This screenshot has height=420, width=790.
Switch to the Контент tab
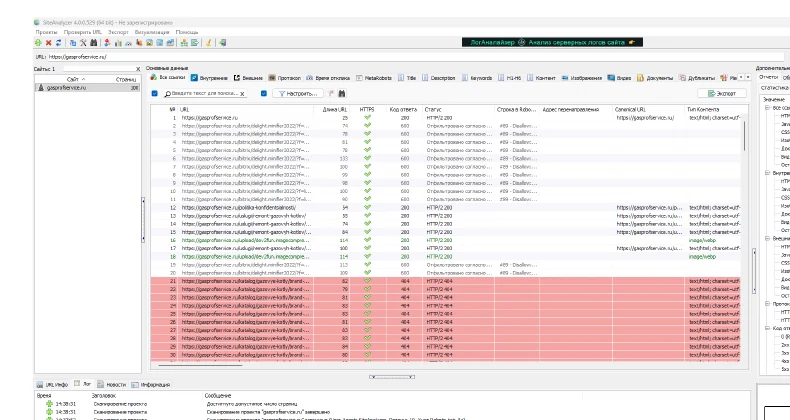(541, 78)
